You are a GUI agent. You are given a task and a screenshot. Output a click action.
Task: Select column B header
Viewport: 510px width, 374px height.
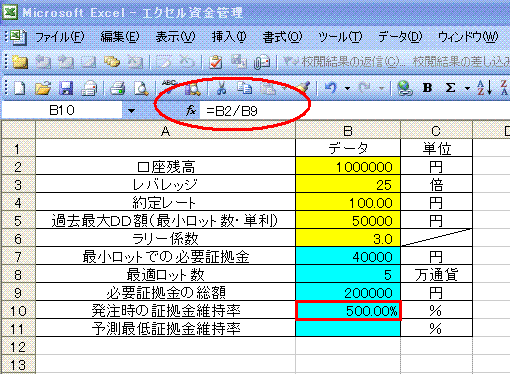[348, 131]
